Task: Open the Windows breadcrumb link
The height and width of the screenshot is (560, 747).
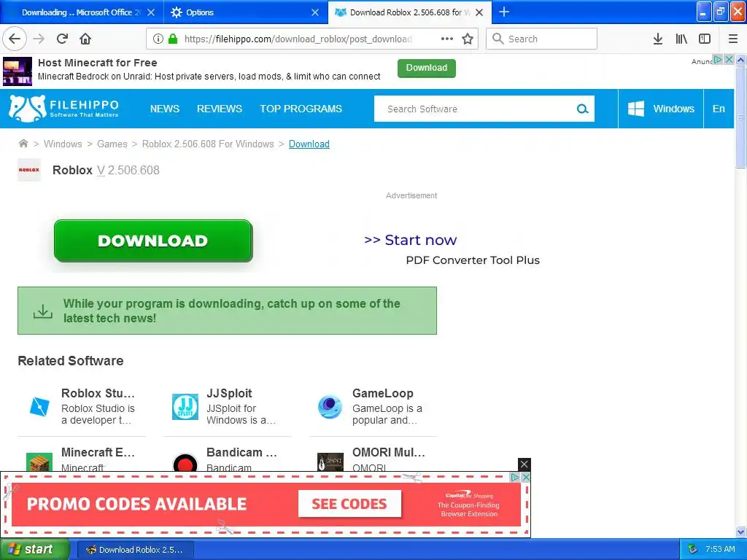Action: pyautogui.click(x=63, y=144)
